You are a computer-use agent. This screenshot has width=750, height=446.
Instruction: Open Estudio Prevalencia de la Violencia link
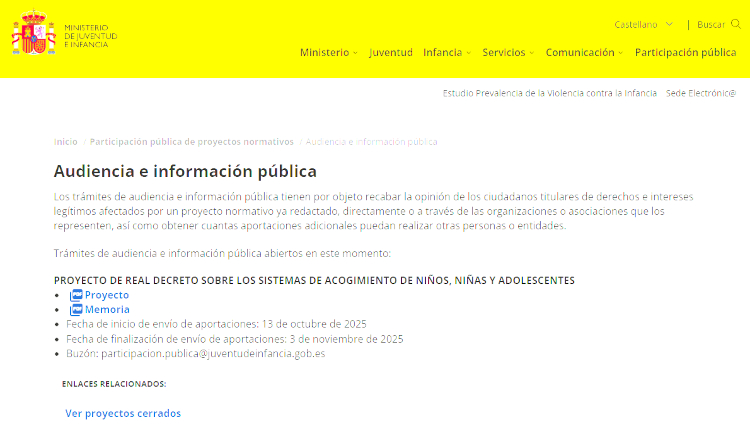point(550,93)
